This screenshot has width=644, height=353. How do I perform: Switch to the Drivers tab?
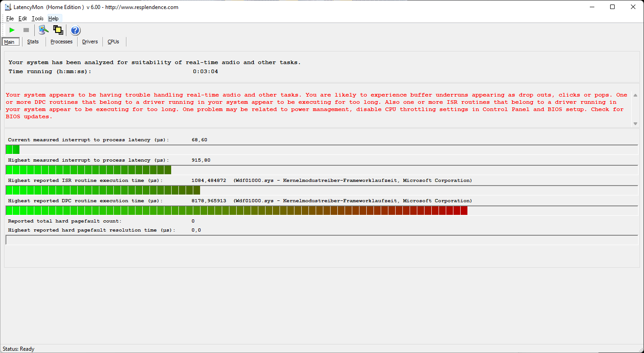coord(90,42)
